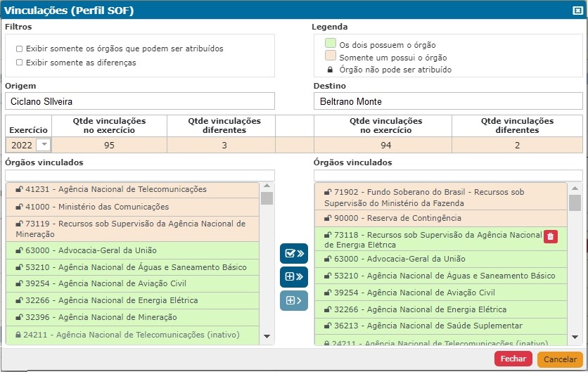Focus the origin Órgãos vinculados search box

[140, 175]
